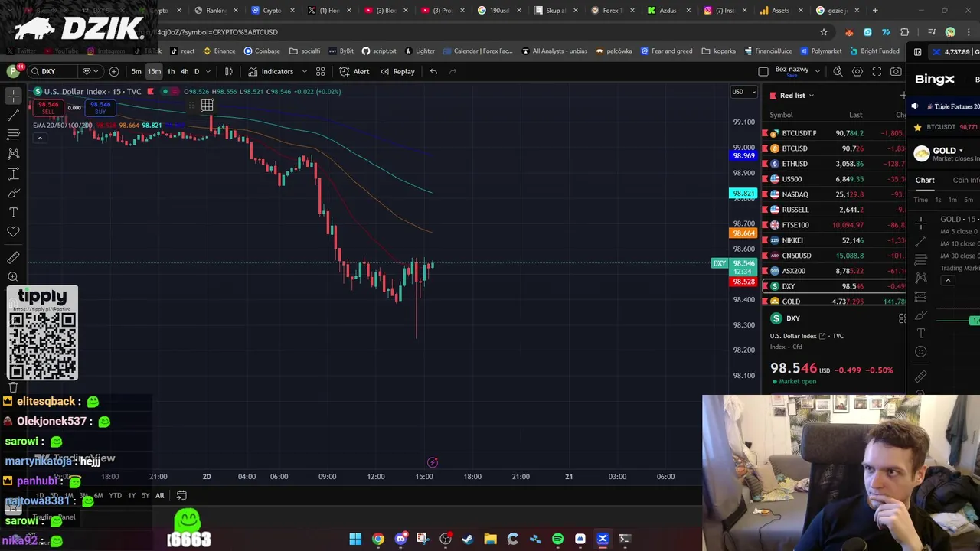This screenshot has width=980, height=551.
Task: Open Chrome from the taskbar
Action: point(378,539)
